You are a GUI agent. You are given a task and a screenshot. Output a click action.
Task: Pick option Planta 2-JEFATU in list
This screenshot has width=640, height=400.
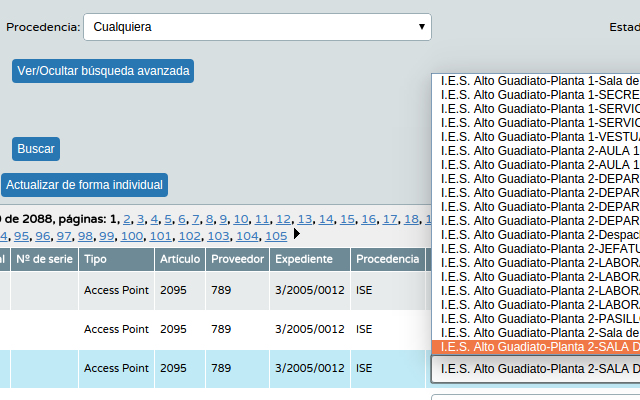click(536, 249)
